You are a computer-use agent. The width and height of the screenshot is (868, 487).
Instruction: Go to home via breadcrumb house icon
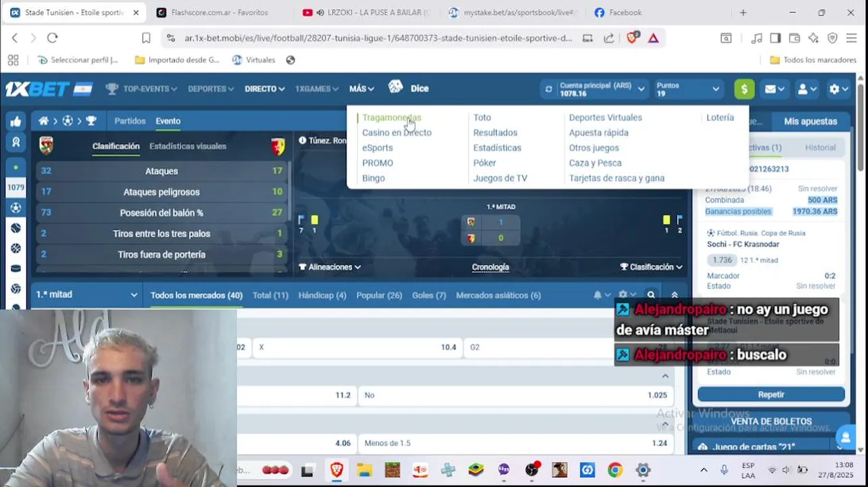pyautogui.click(x=44, y=121)
